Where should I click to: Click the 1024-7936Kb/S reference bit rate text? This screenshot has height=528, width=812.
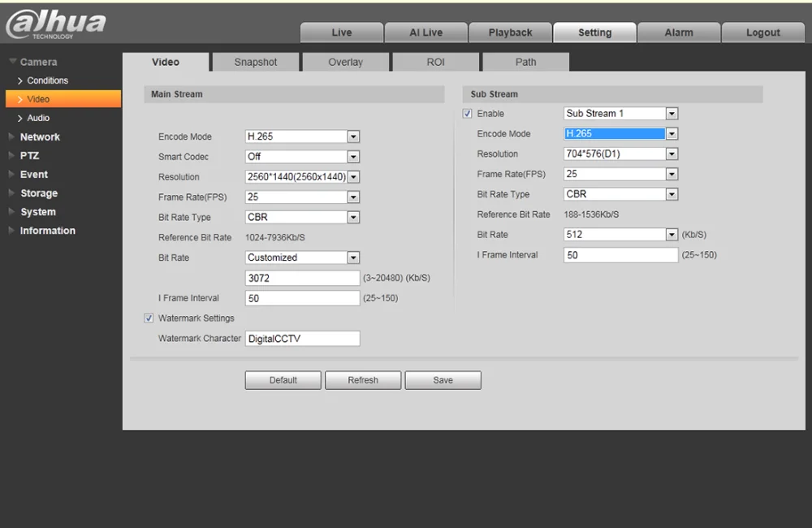(x=275, y=238)
